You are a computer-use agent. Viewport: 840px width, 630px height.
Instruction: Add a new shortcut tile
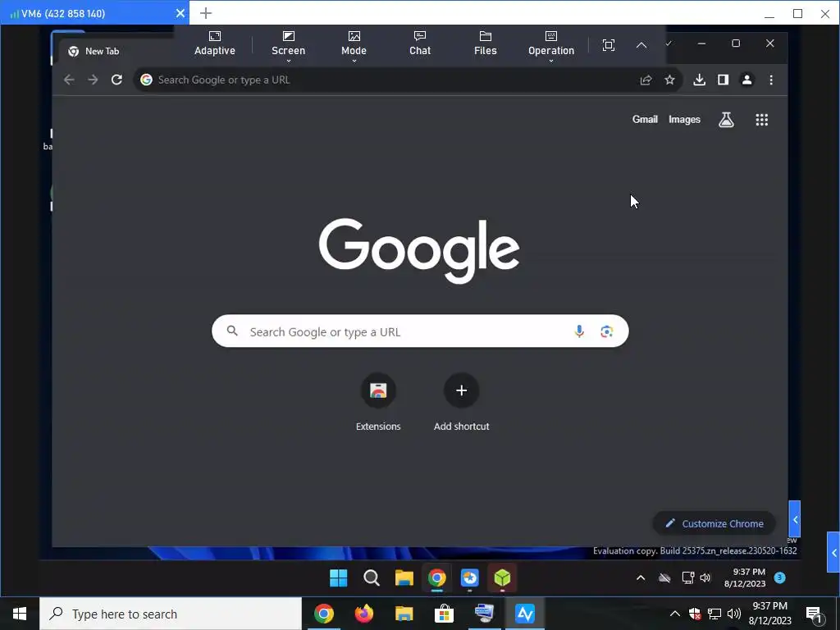coord(461,402)
